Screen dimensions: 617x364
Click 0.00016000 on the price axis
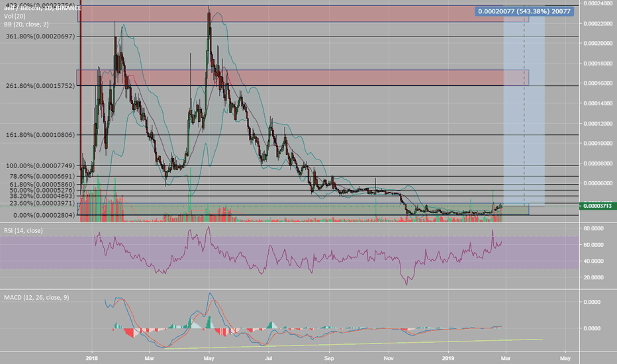point(598,83)
